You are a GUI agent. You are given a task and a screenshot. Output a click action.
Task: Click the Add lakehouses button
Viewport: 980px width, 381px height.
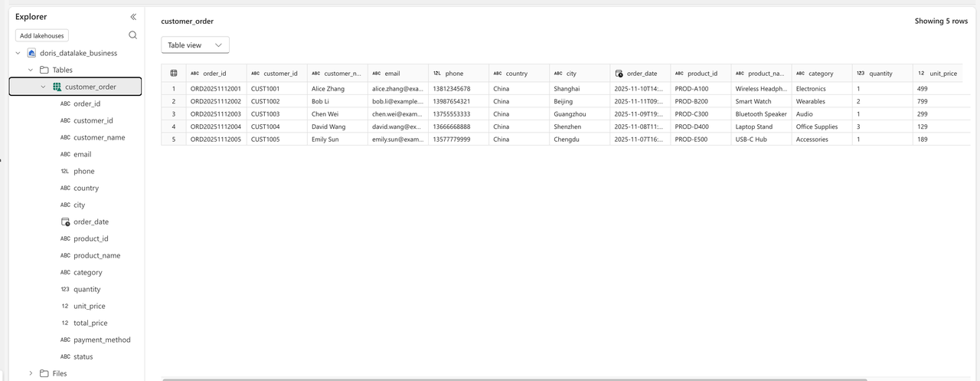point(42,35)
